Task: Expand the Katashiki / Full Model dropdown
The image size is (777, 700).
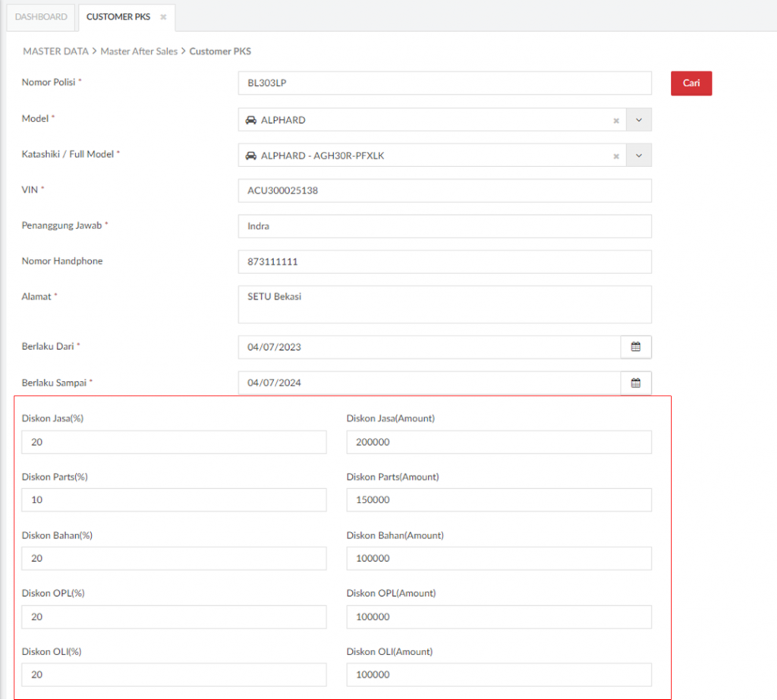Action: [639, 156]
